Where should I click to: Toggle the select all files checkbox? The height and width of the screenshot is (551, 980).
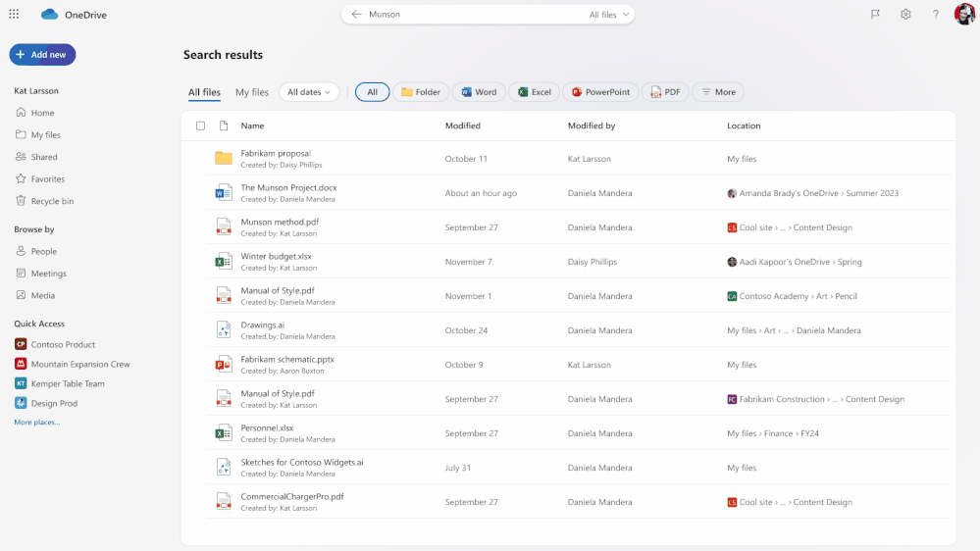click(x=201, y=125)
